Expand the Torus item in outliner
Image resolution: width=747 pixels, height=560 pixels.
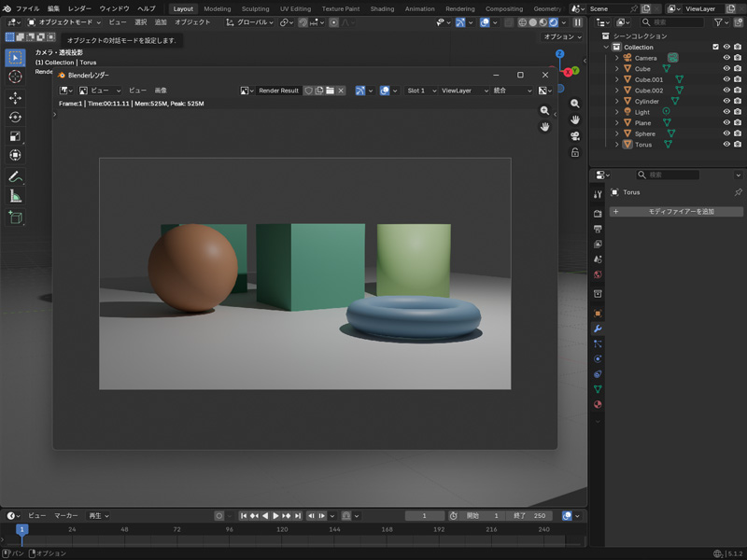pyautogui.click(x=617, y=145)
